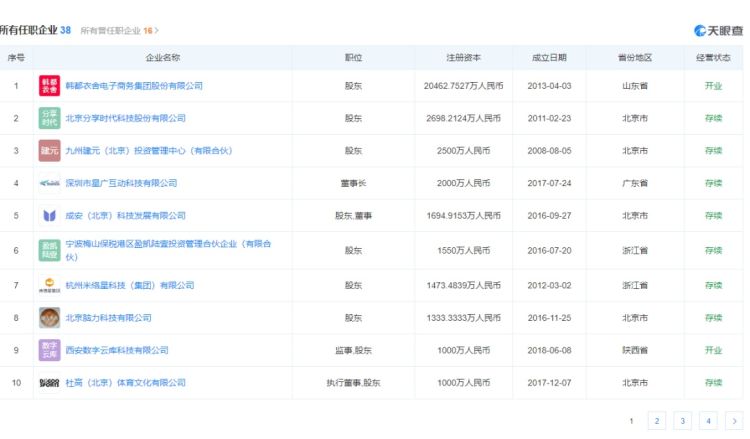Click the 董事长 position cell
The width and height of the screenshot is (750, 439).
(353, 183)
